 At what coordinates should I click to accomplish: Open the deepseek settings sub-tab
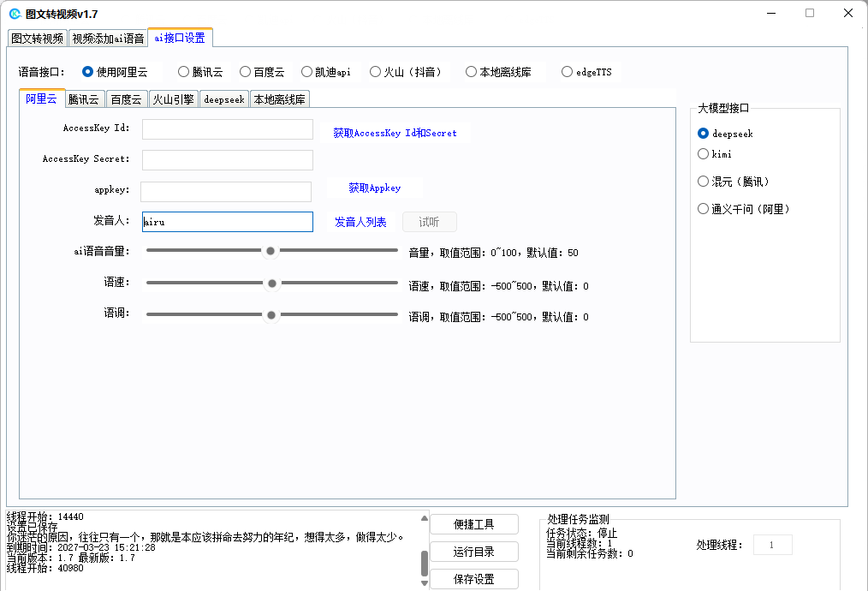click(x=223, y=99)
